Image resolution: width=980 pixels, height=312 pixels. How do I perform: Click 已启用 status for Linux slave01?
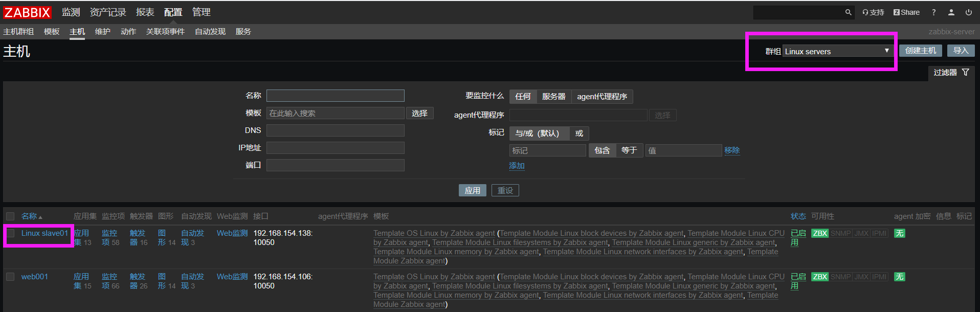(798, 238)
